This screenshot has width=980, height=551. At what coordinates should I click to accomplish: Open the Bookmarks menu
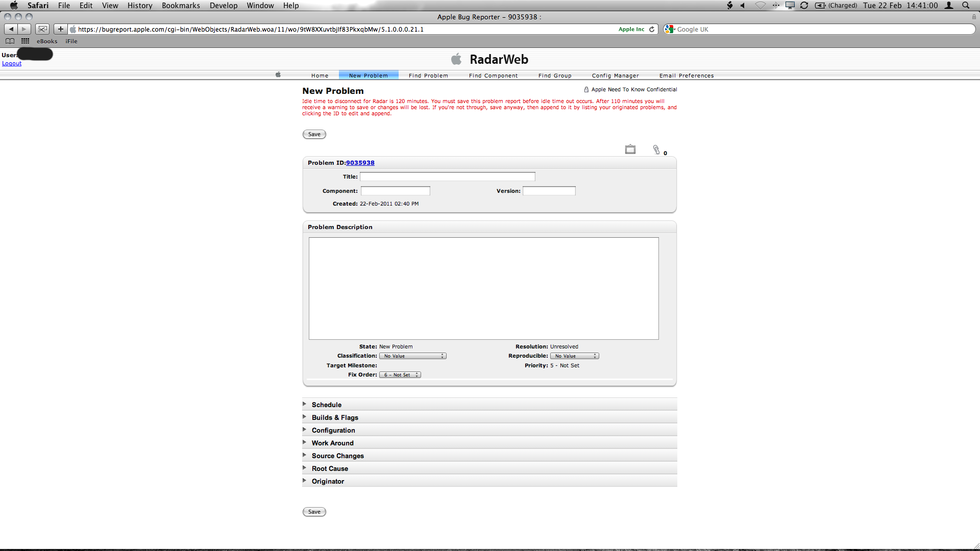181,5
